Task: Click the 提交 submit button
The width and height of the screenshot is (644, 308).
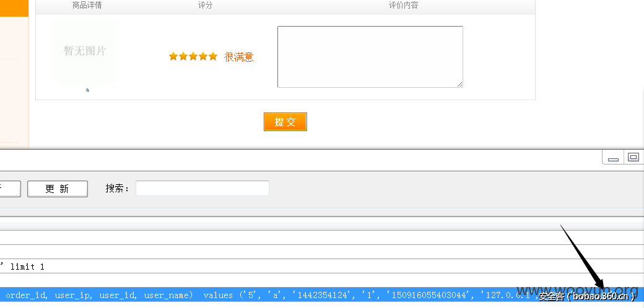Action: [x=285, y=122]
